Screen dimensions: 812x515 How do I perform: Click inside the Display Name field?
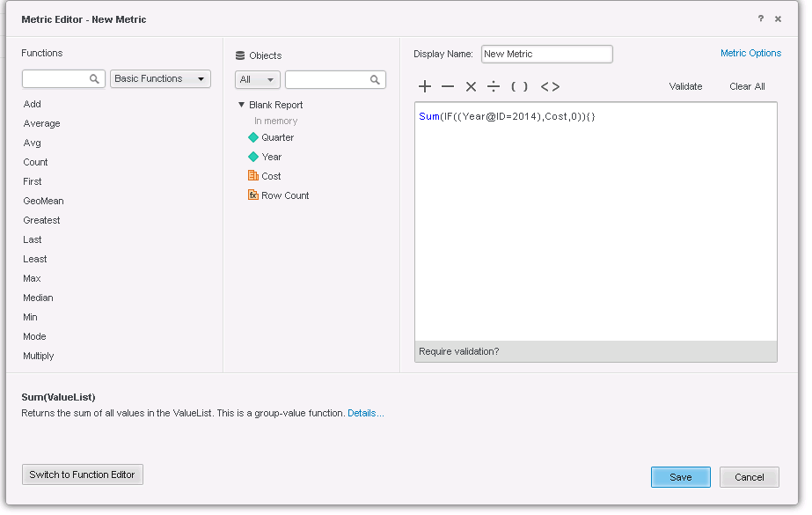coord(546,54)
